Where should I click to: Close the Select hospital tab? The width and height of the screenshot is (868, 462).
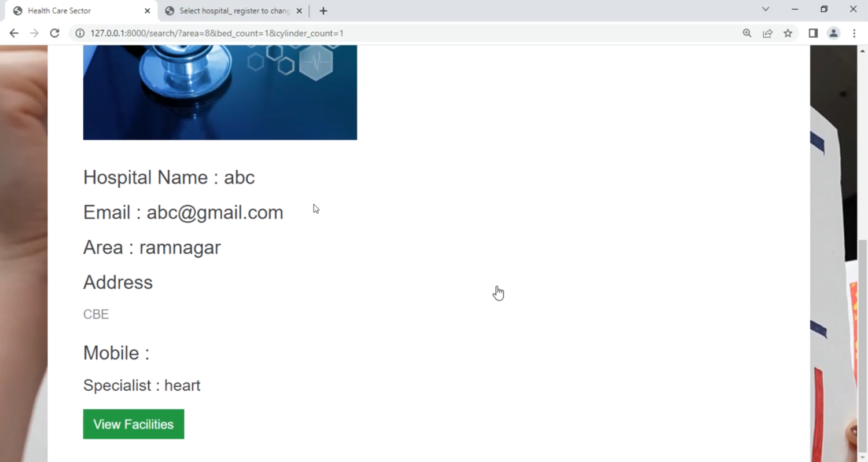(299, 10)
